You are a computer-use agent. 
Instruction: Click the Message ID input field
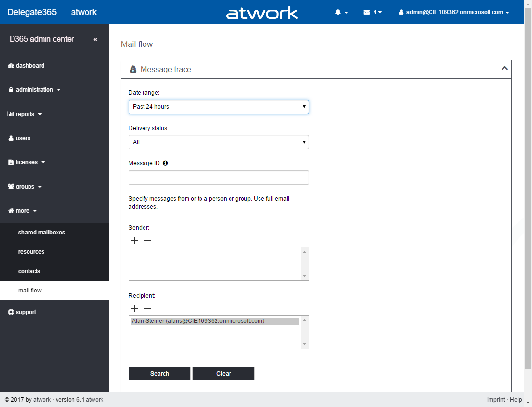218,177
